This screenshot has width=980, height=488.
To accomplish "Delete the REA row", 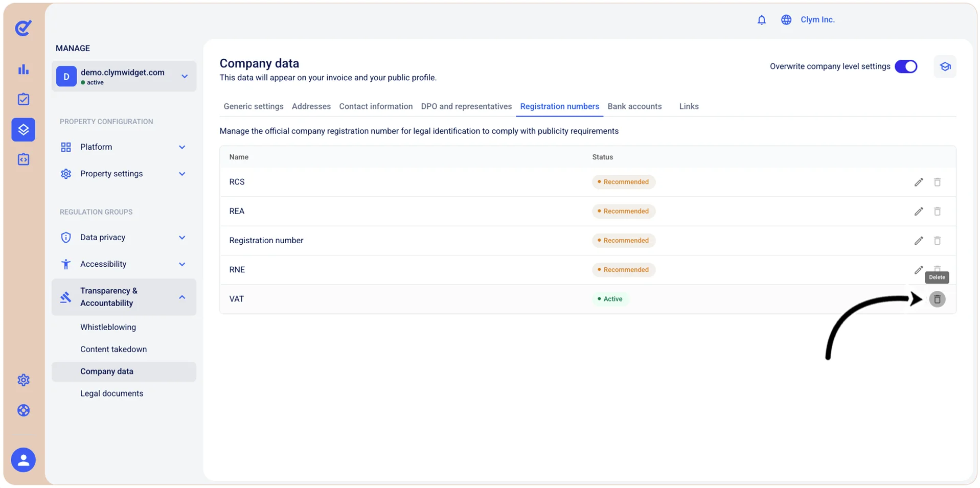I will [937, 211].
